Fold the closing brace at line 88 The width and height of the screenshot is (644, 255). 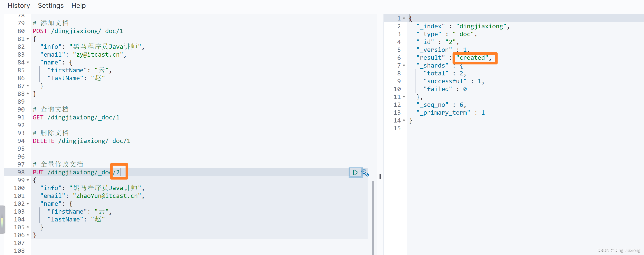28,94
